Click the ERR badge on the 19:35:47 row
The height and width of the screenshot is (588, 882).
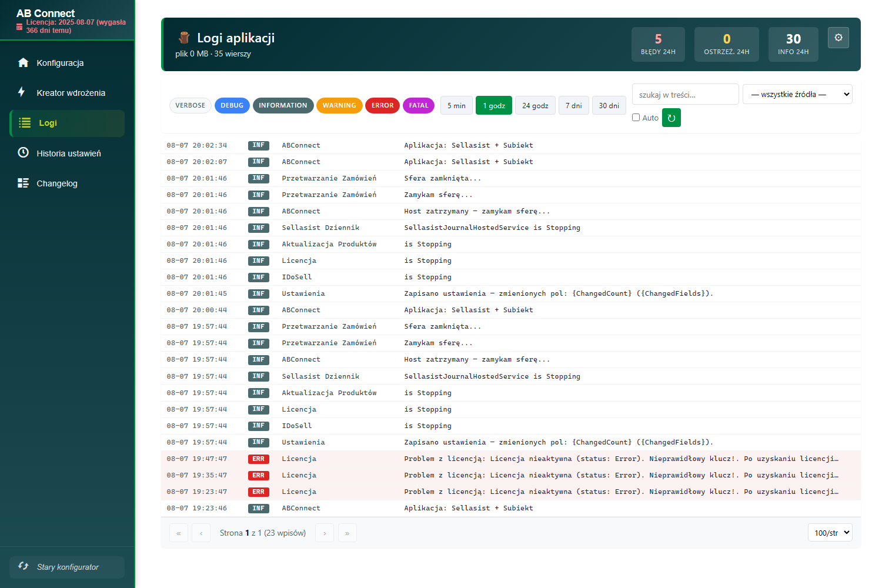click(x=259, y=475)
